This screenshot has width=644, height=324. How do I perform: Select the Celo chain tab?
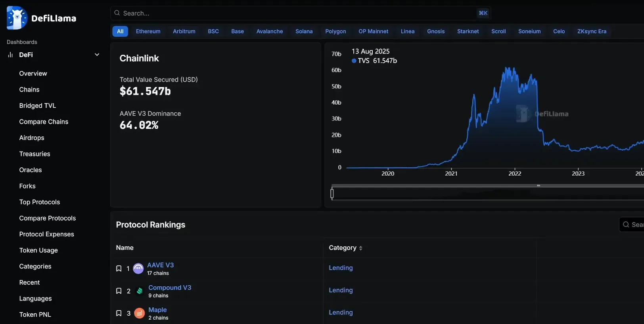tap(559, 31)
